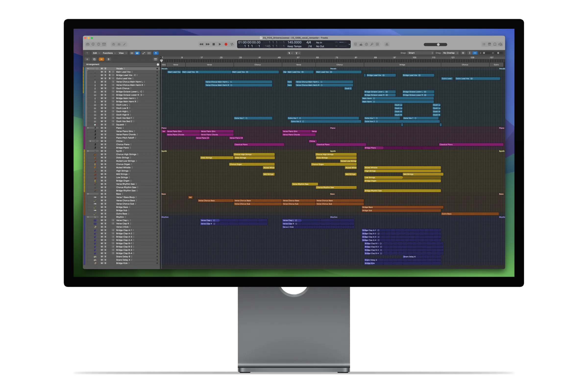588x392 pixels.
Task: Select the Bridge arrangement marker
Action: pos(402,65)
